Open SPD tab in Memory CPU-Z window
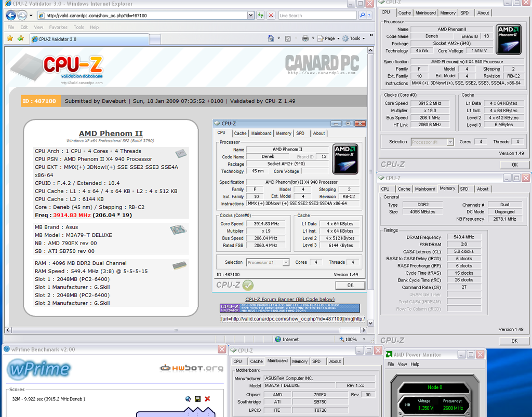The height and width of the screenshot is (417, 532). click(x=464, y=189)
